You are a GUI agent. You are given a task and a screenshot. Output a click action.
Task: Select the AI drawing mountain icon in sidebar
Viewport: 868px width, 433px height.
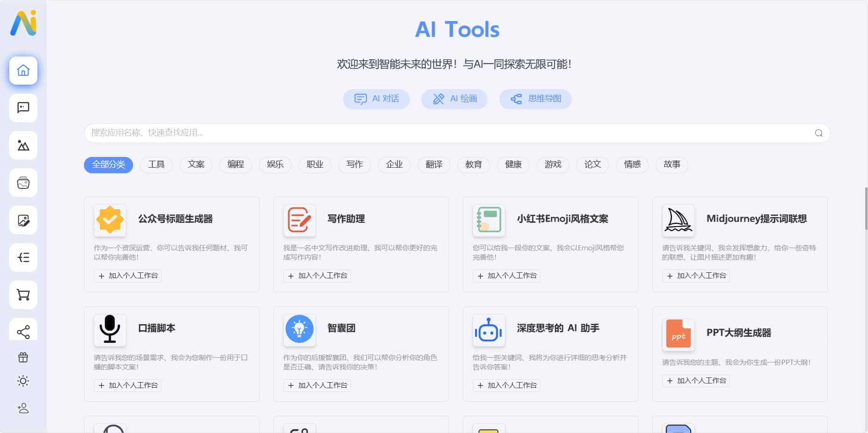(x=23, y=145)
